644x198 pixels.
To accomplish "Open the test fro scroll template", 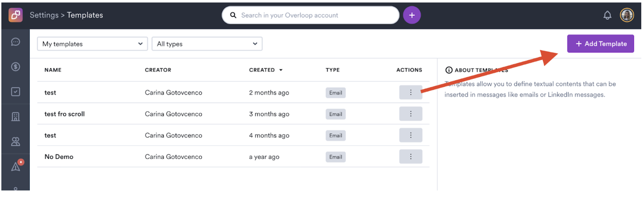I will tap(65, 114).
